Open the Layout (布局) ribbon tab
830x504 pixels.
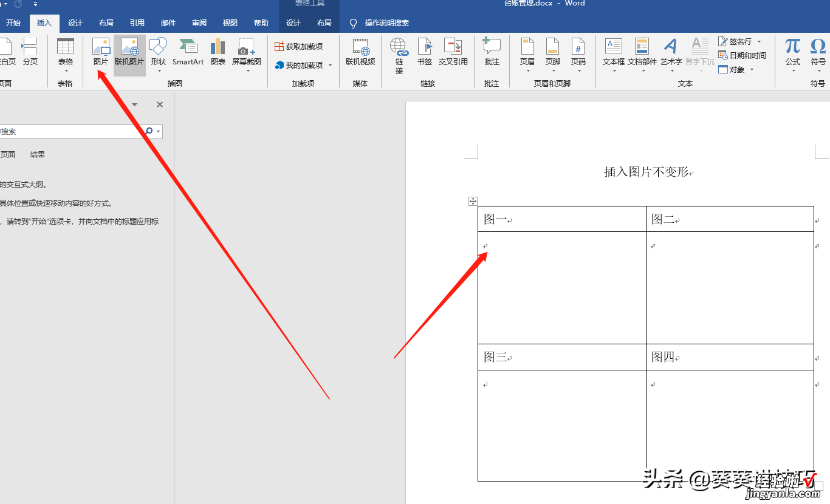coord(106,23)
